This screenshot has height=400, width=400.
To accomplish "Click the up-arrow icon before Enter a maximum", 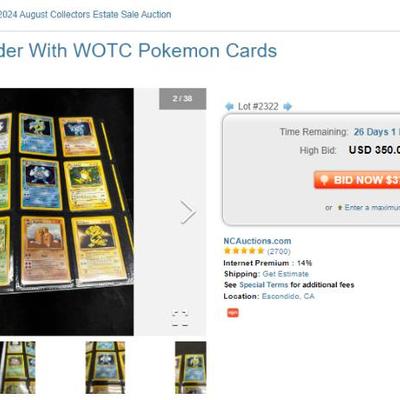I will (340, 208).
